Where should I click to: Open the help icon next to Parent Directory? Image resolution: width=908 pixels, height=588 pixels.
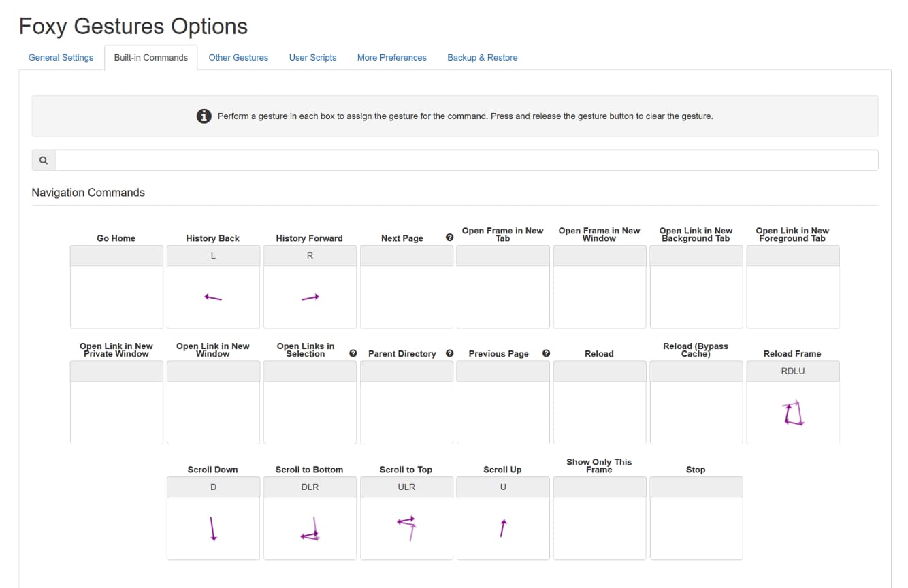(x=449, y=353)
